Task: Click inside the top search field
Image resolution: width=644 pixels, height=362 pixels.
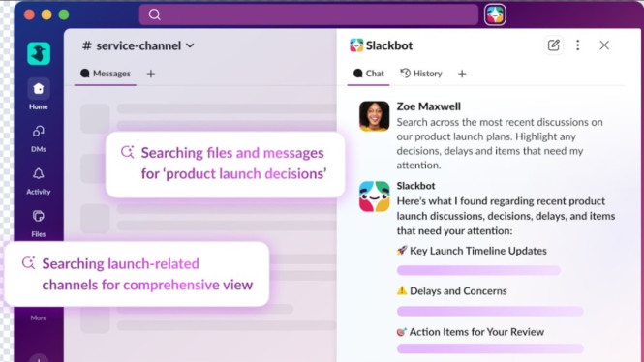Action: click(309, 15)
